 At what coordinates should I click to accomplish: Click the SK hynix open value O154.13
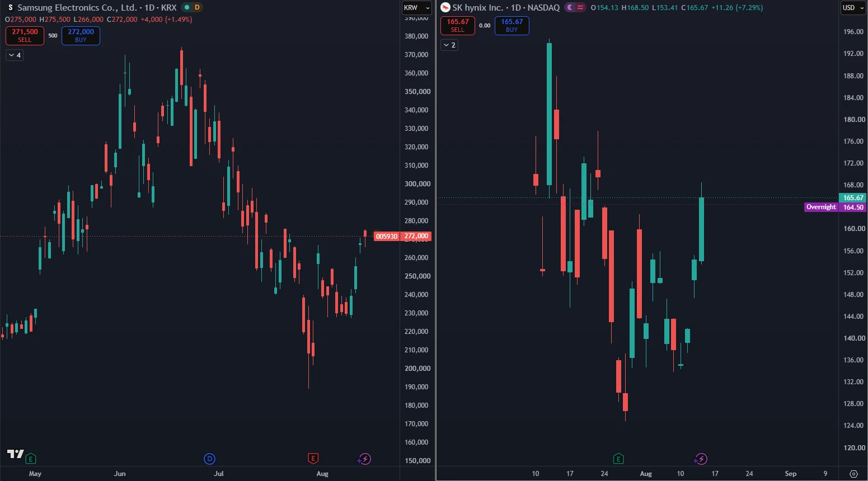(x=604, y=8)
